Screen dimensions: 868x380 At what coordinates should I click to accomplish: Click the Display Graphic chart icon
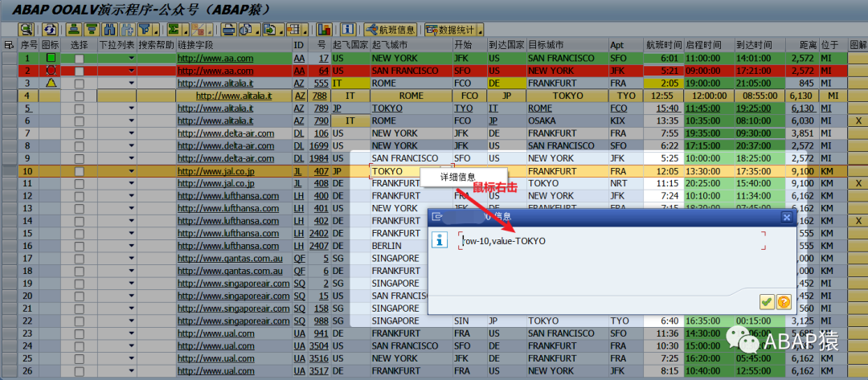pos(325,29)
